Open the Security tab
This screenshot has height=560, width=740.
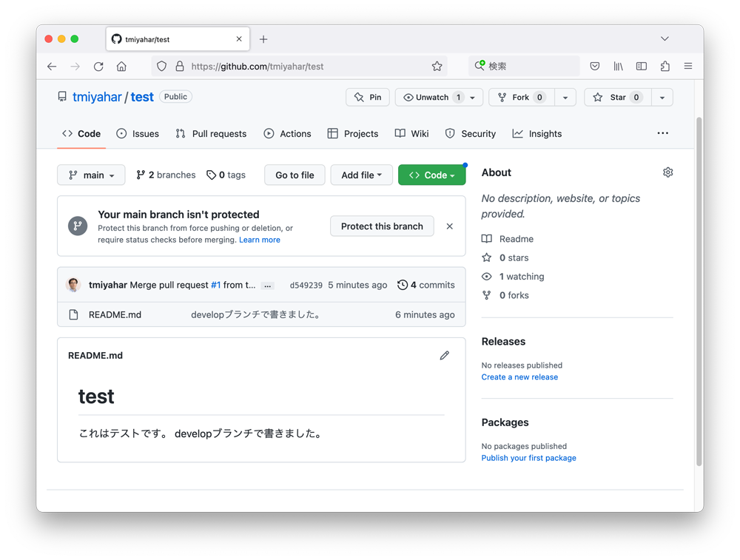471,134
